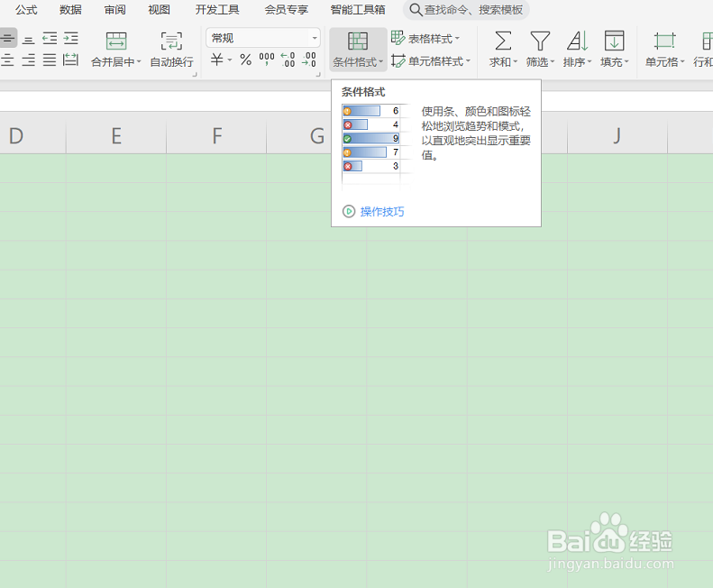Select column J header

(x=617, y=135)
